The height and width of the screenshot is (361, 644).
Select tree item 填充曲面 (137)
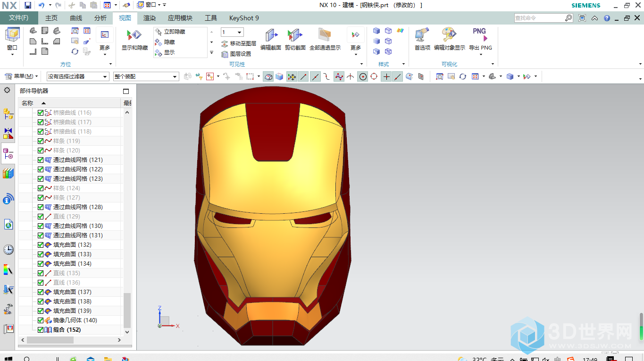click(x=72, y=292)
